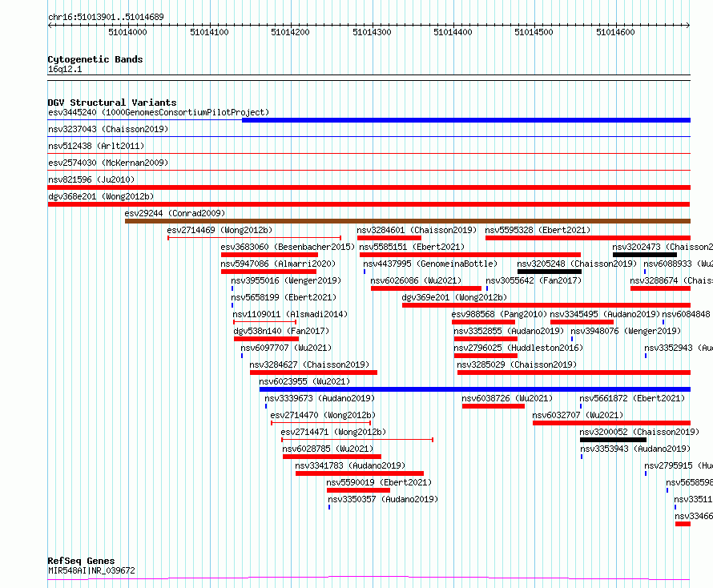
Task: Click esv29244 (Conrad2009) label
Action: point(175,213)
